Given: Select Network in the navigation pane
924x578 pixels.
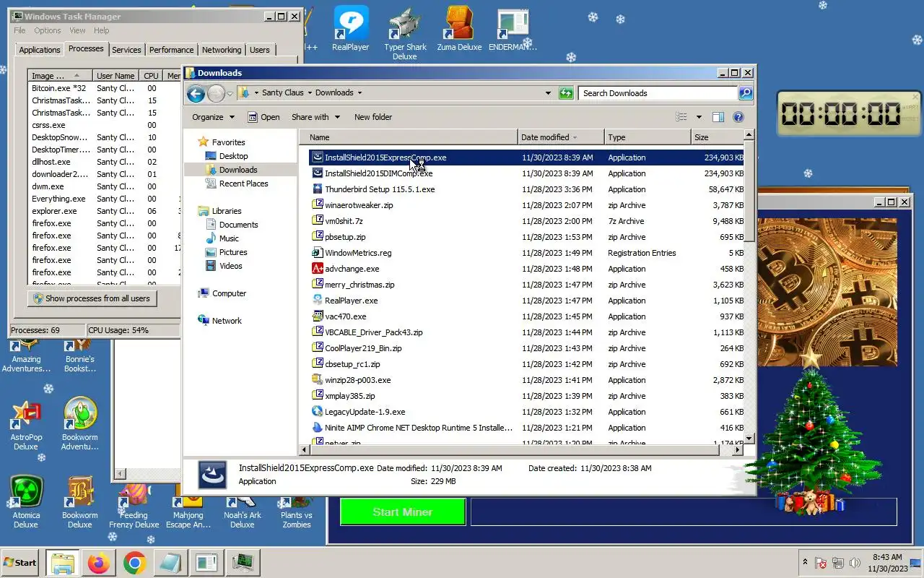Looking at the screenshot, I should (227, 321).
